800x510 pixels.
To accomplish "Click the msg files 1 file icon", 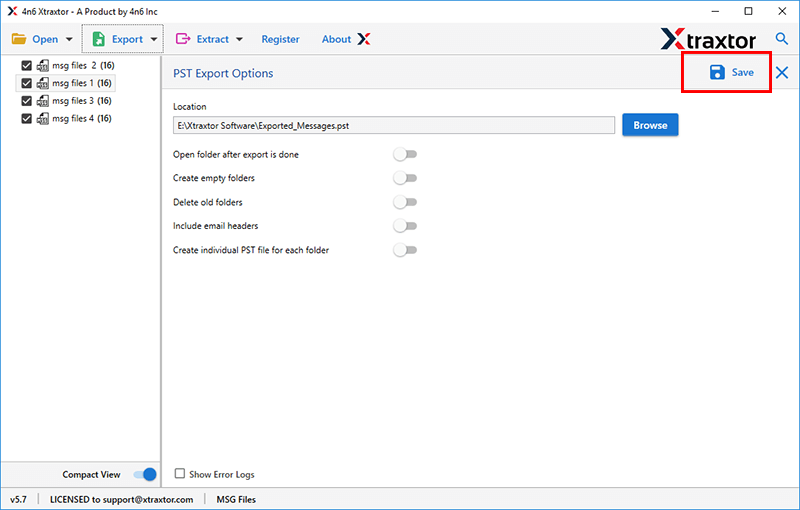I will 43,83.
